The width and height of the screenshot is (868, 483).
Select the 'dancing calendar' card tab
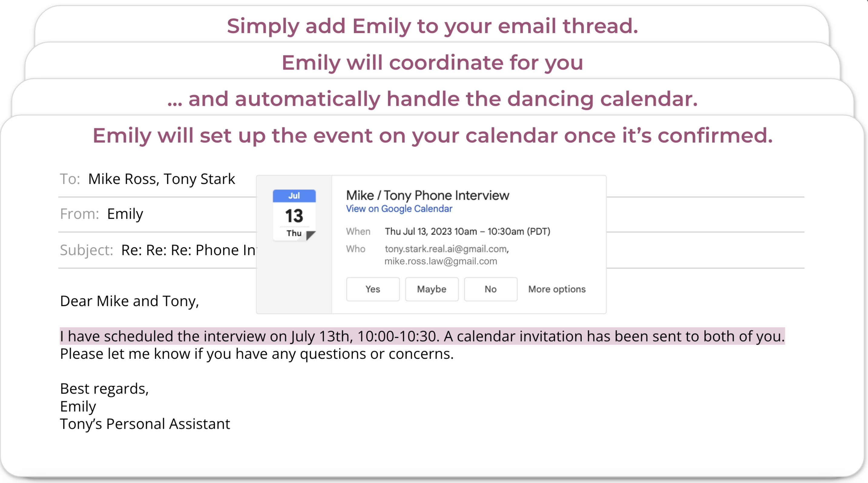click(432, 99)
